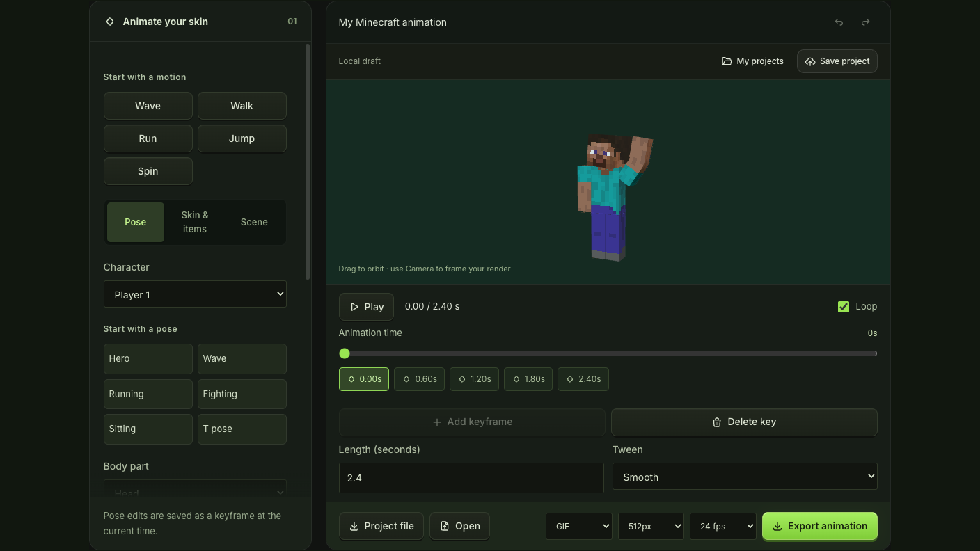
Task: Play the animation
Action: pyautogui.click(x=366, y=307)
